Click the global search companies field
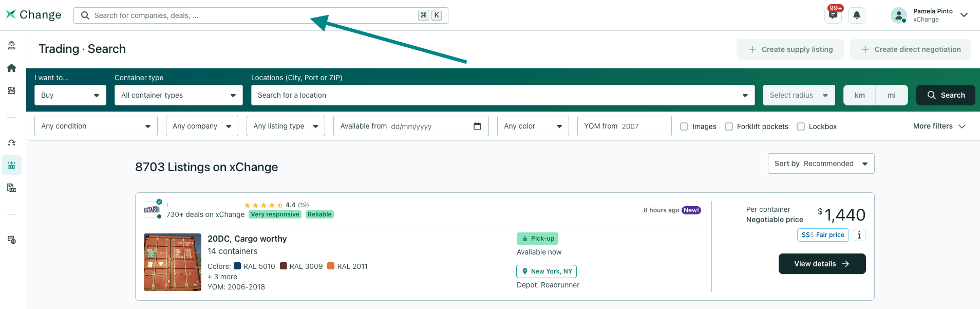Viewport: 980px width, 309px height. tap(261, 15)
